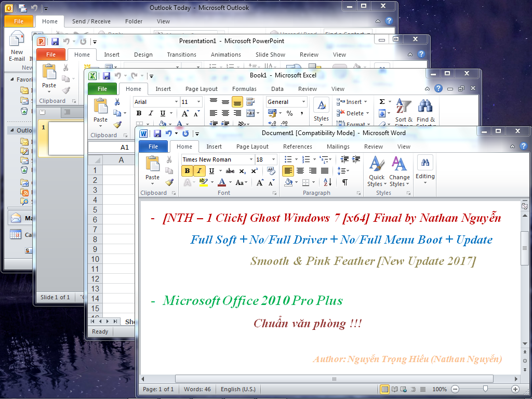Click Word horizontal scrollbar
Screen dimensions: 532x399
[334, 379]
